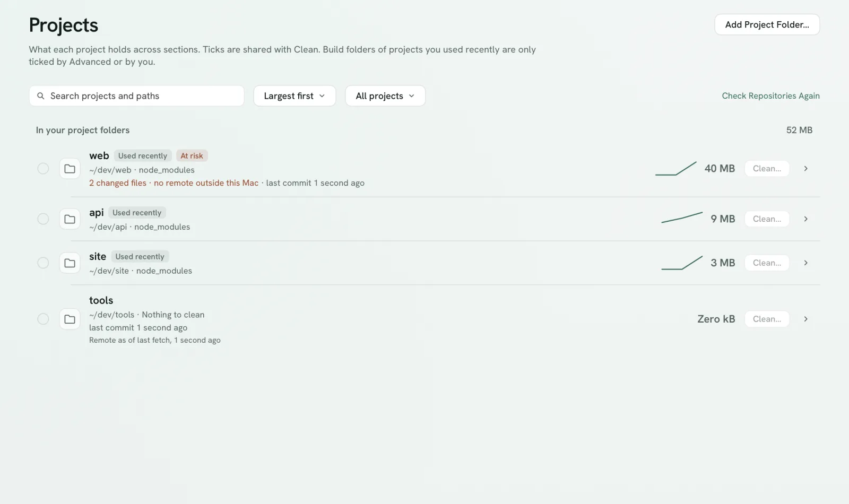The height and width of the screenshot is (504, 849).
Task: Click the At risk badge on web
Action: (x=192, y=156)
